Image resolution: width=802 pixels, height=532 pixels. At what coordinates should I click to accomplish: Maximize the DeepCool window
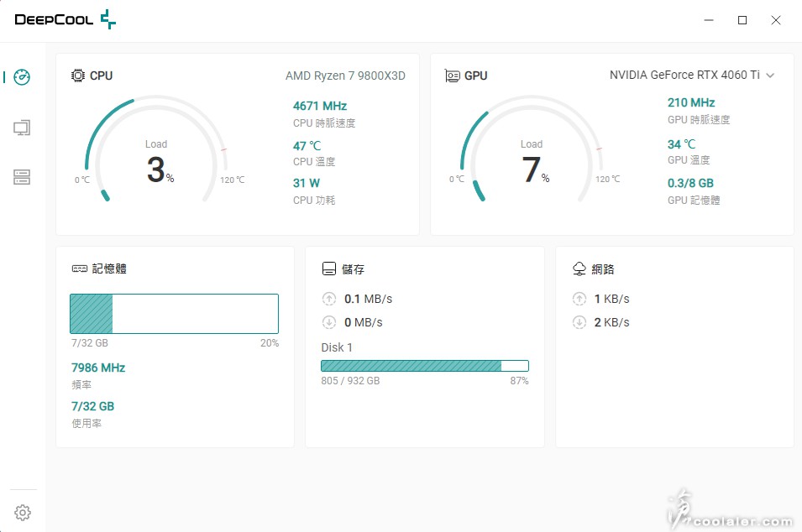point(742,20)
